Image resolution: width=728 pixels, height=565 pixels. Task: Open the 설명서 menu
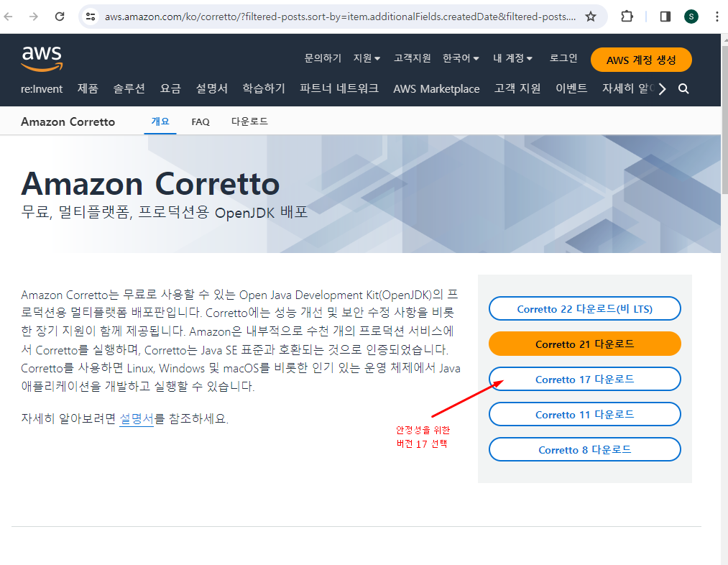click(212, 88)
